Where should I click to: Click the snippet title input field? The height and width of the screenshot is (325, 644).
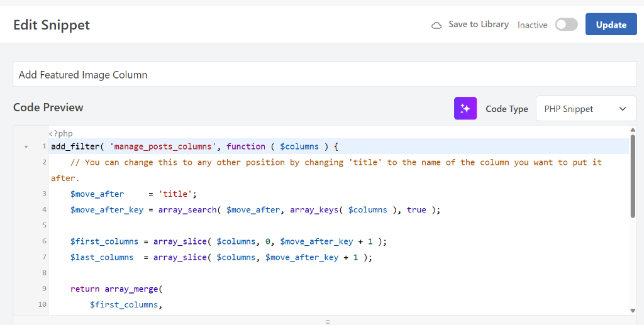pyautogui.click(x=325, y=74)
